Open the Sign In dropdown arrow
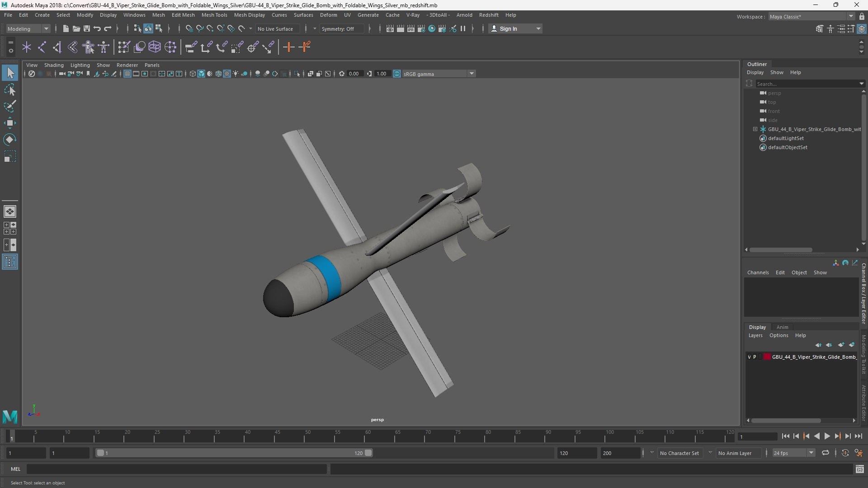The height and width of the screenshot is (488, 868). [538, 28]
